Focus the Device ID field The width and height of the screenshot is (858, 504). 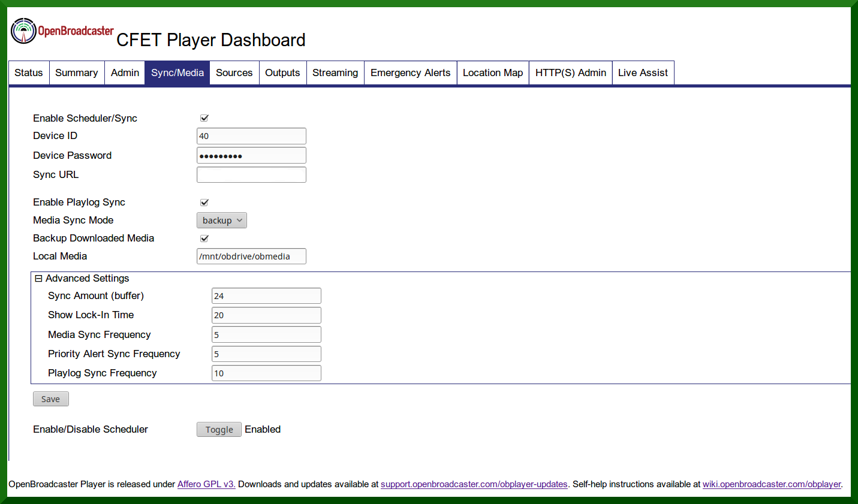251,136
